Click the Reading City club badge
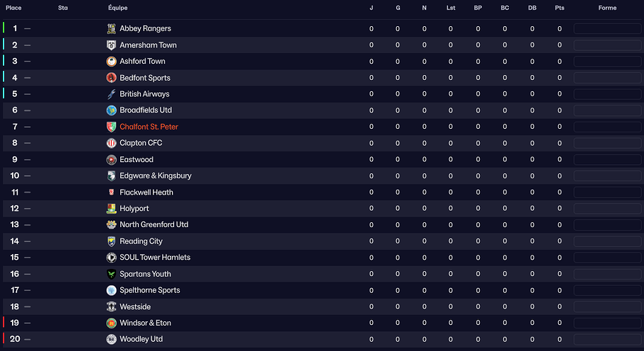 coord(111,241)
